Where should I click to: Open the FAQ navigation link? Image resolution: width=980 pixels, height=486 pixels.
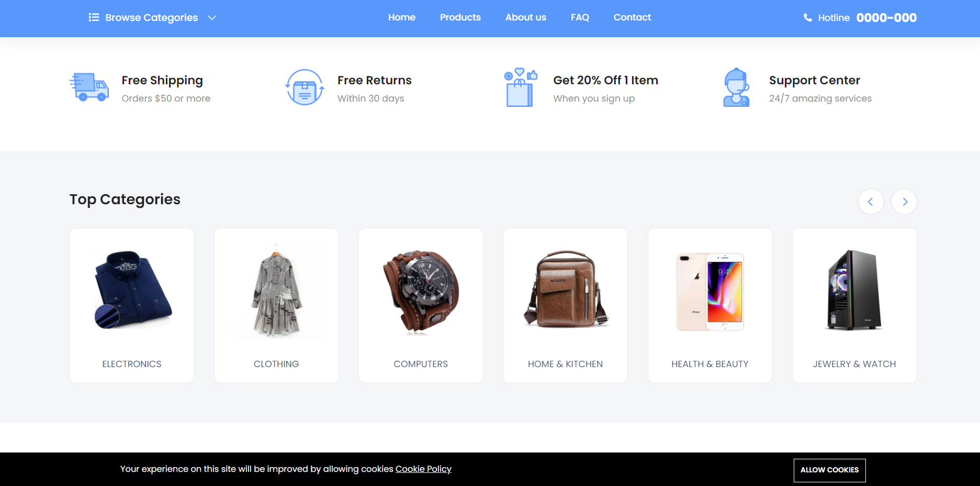tap(580, 17)
